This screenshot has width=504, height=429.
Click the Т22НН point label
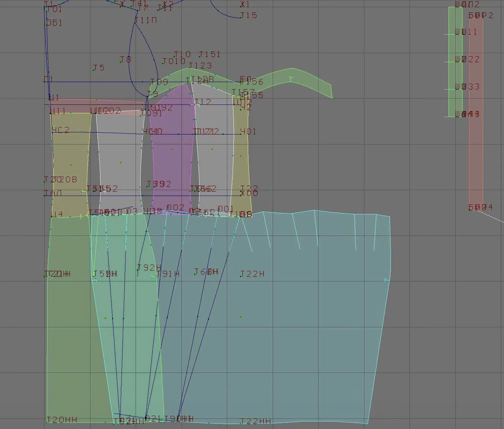point(256,421)
